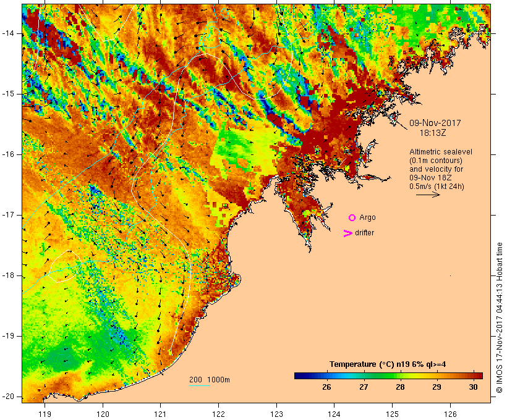Click latitude axis label -19

click(x=8, y=336)
